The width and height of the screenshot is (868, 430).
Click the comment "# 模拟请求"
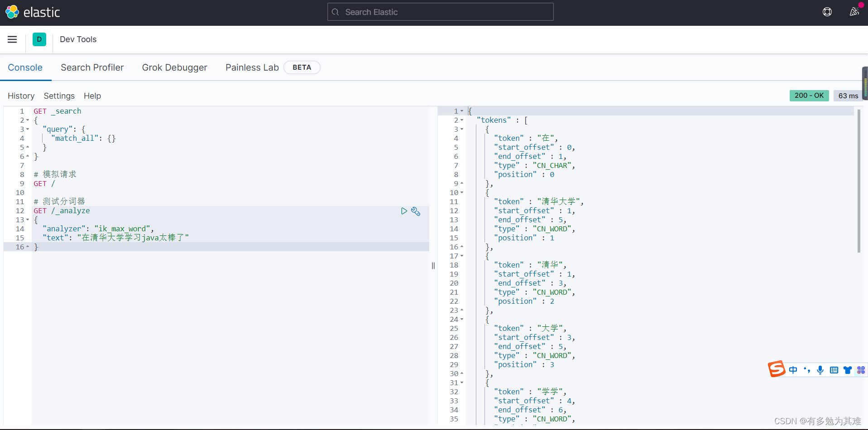click(x=55, y=174)
